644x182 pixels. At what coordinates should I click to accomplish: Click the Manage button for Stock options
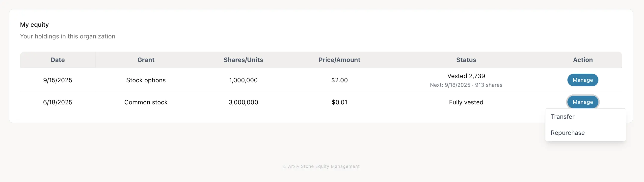(x=583, y=80)
